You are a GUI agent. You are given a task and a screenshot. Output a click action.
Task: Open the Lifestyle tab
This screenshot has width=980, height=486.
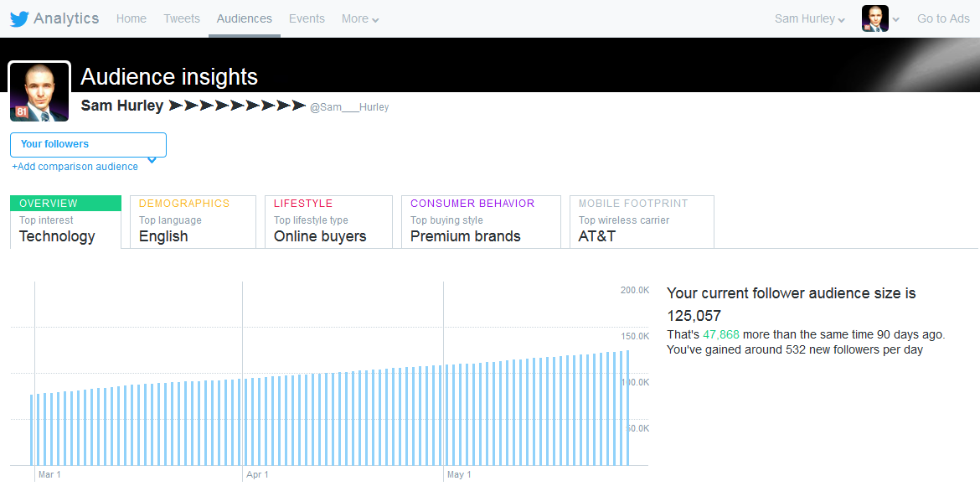coord(328,221)
